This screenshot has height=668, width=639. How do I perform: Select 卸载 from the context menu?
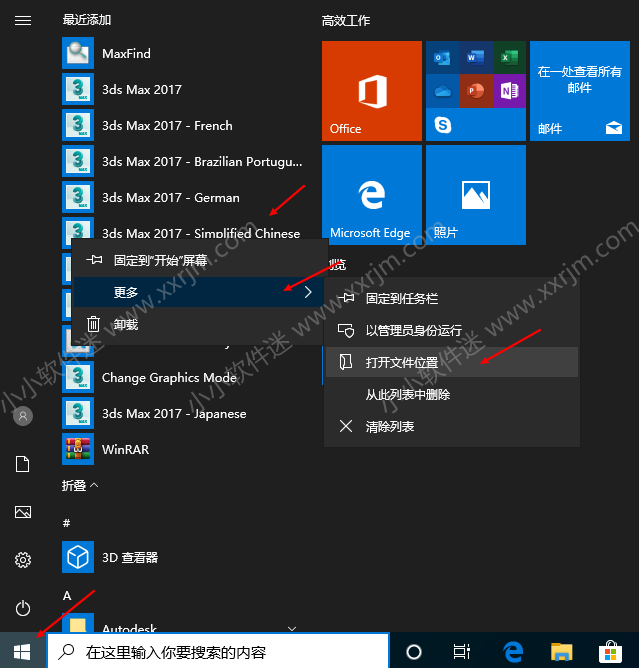(126, 324)
